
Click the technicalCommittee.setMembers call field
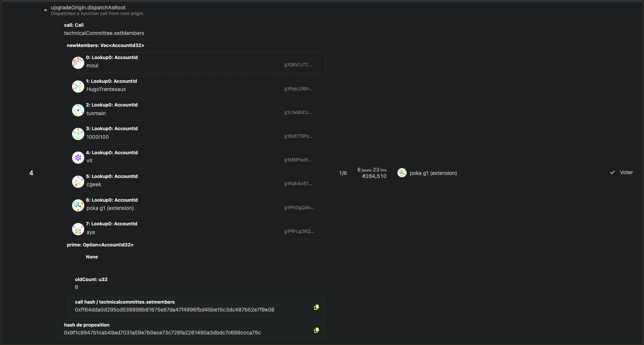click(x=191, y=33)
